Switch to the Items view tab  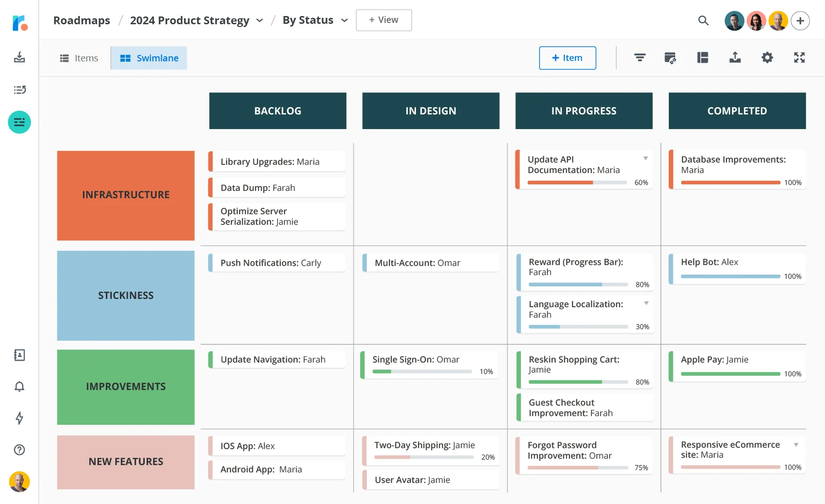[x=79, y=58]
